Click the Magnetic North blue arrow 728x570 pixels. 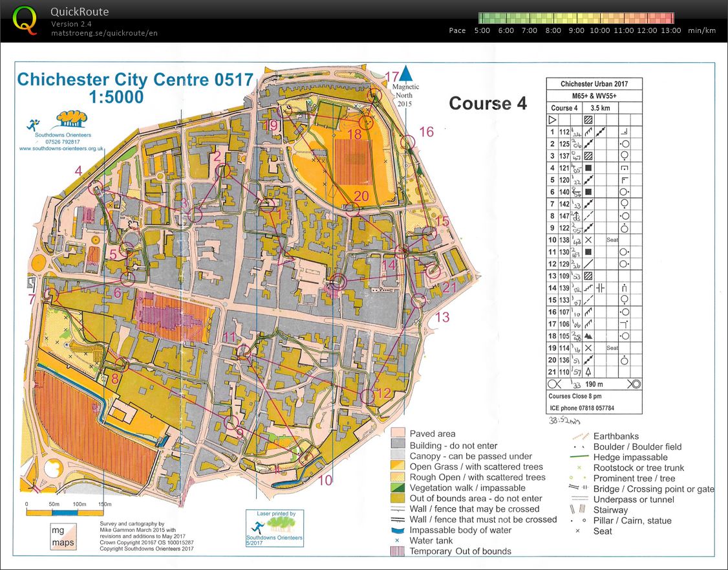point(406,73)
